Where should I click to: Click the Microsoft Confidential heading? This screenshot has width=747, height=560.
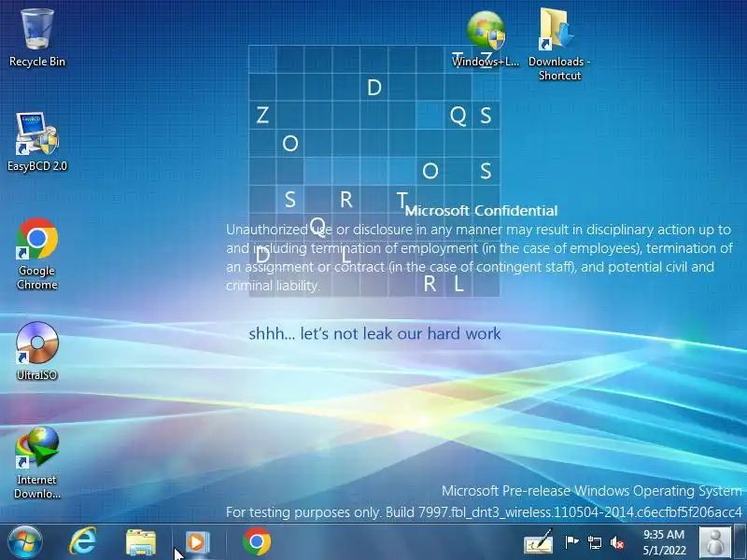click(x=481, y=211)
